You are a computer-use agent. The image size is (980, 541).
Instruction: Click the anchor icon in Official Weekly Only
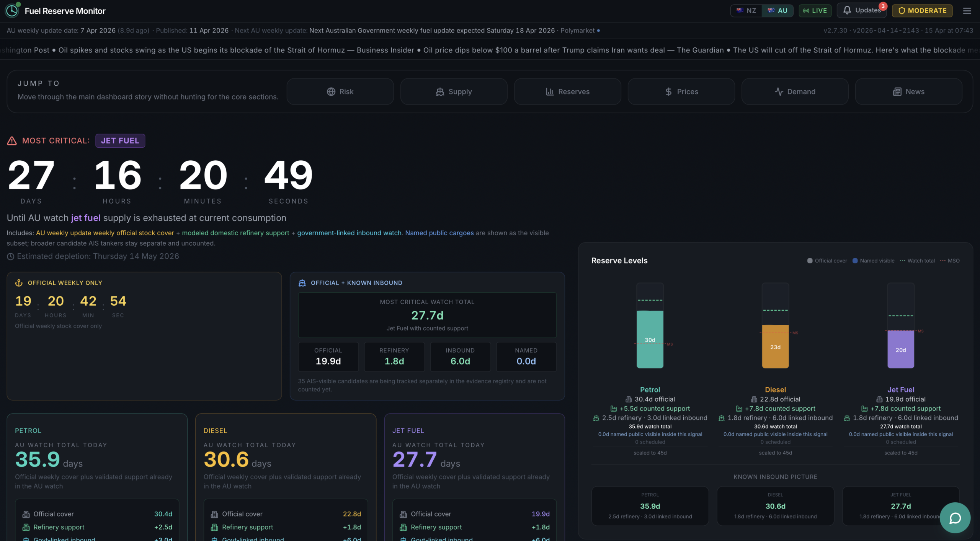coord(19,283)
